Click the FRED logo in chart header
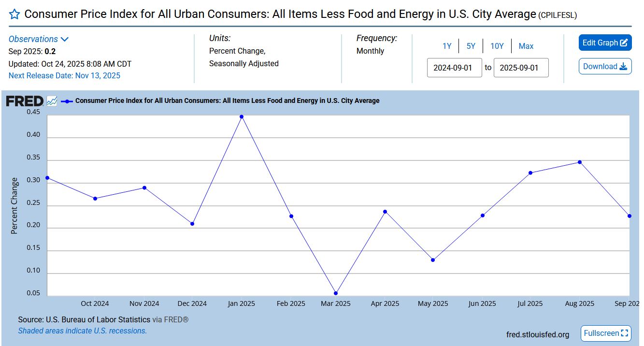This screenshot has width=644, height=346. coord(25,101)
